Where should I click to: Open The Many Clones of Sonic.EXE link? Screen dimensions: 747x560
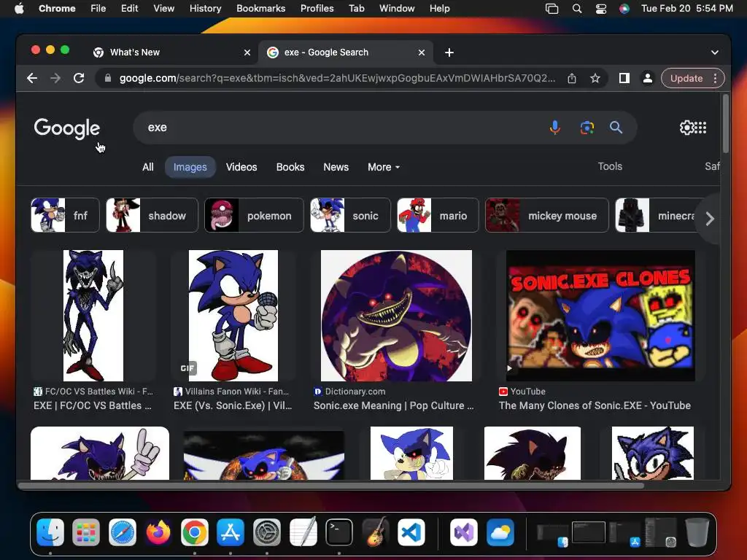click(x=595, y=405)
